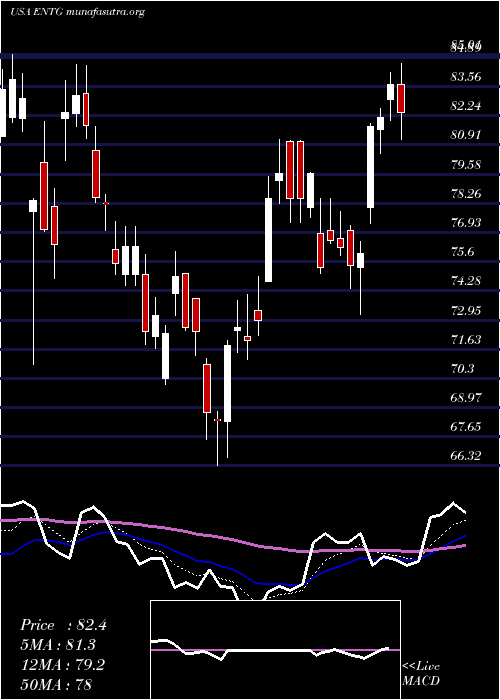Image resolution: width=500 pixels, height=700 pixels.
Task: Click the 75.6 axis value
Action: (x=462, y=252)
